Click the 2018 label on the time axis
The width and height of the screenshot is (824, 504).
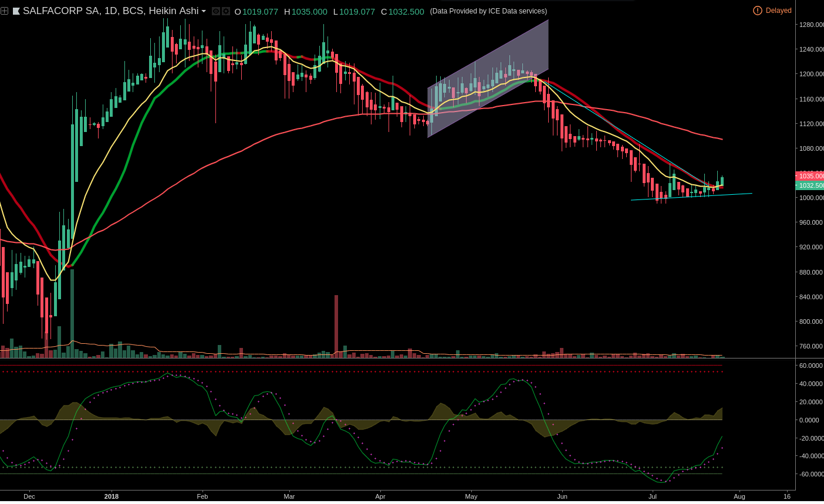coord(112,496)
